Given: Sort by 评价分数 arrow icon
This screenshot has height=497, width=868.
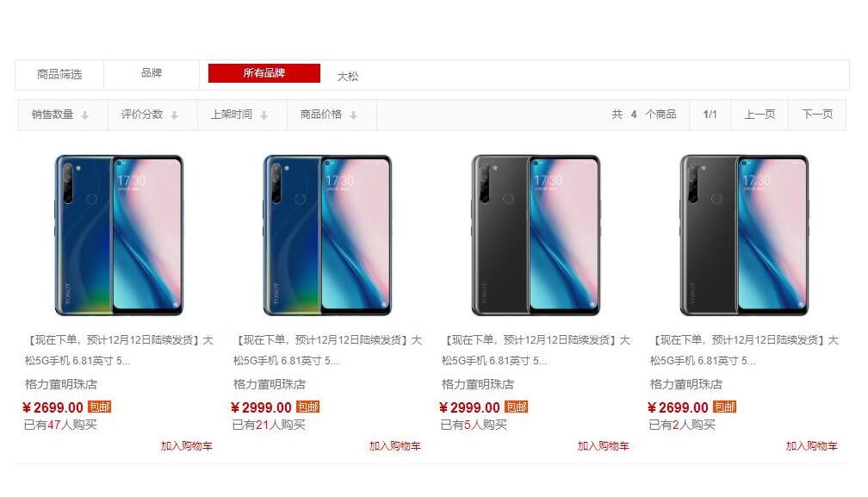Looking at the screenshot, I should (174, 115).
